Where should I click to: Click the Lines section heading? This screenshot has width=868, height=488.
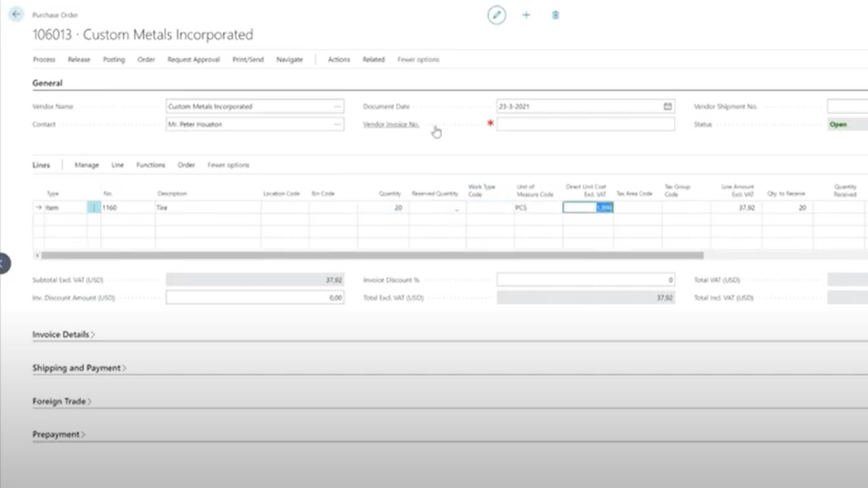(41, 165)
